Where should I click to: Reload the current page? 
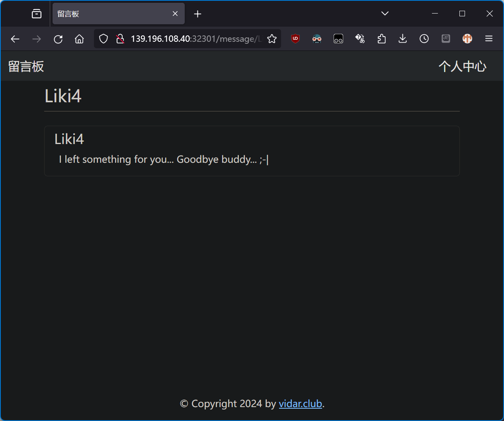[58, 39]
